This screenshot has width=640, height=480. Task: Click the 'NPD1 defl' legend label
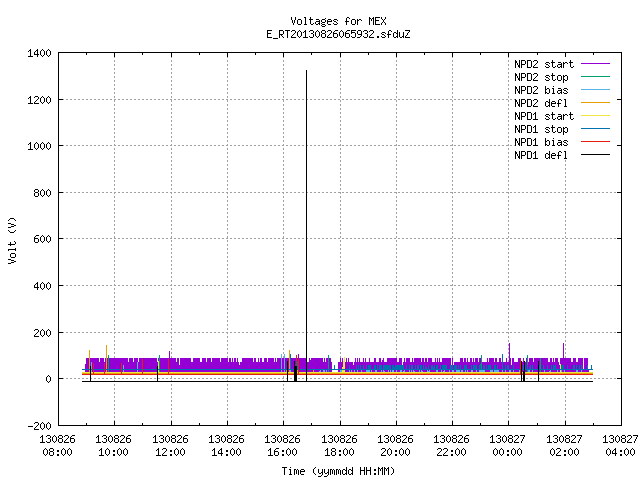[x=541, y=155]
